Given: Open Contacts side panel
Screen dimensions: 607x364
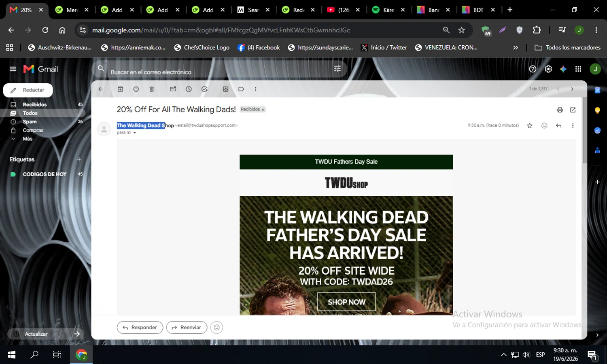Looking at the screenshot, I should coord(597,150).
